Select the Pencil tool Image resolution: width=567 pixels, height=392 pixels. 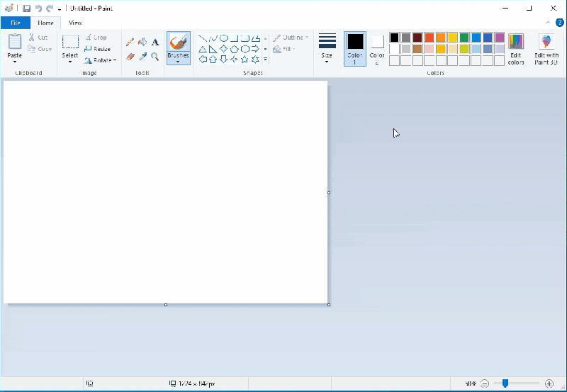pos(130,42)
